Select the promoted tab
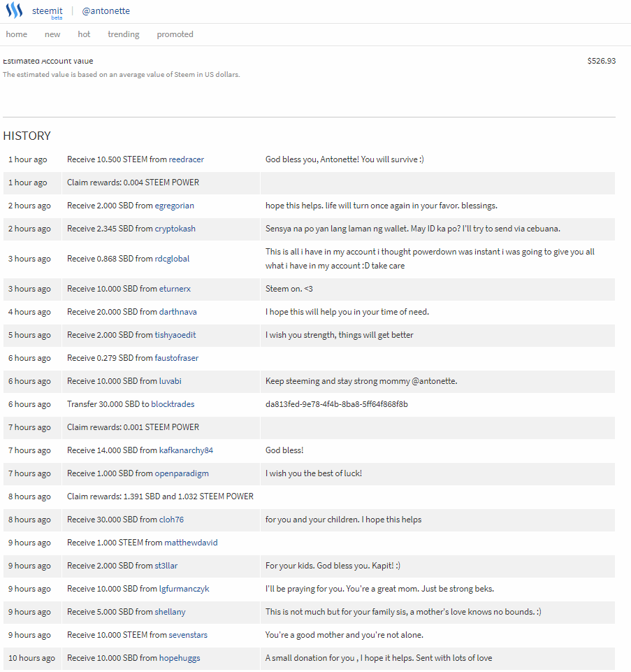631x672 pixels. 175,34
